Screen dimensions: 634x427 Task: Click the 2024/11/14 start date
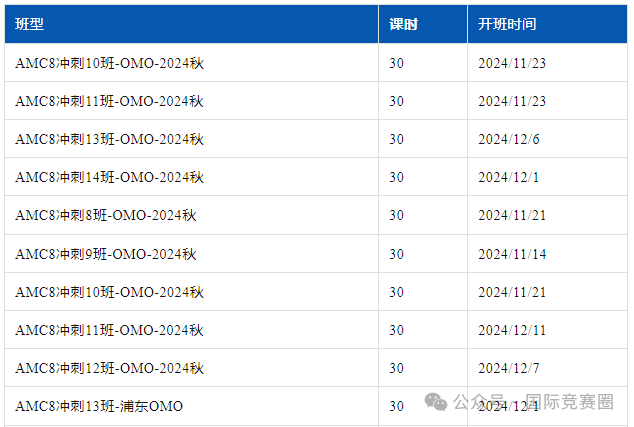pos(512,254)
